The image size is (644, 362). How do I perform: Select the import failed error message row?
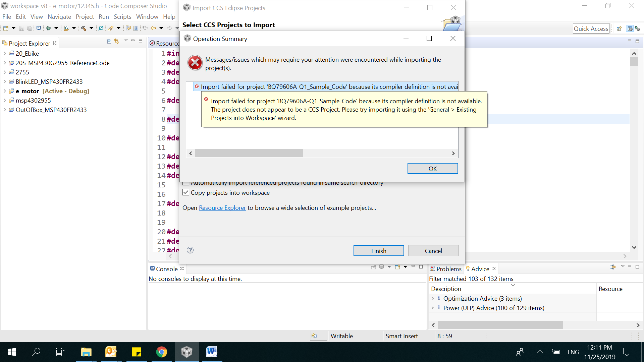click(326, 86)
